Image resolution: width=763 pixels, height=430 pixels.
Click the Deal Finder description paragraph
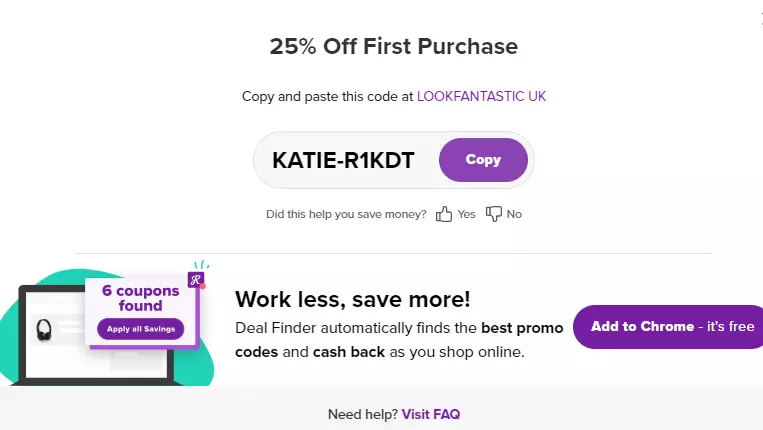click(x=399, y=340)
